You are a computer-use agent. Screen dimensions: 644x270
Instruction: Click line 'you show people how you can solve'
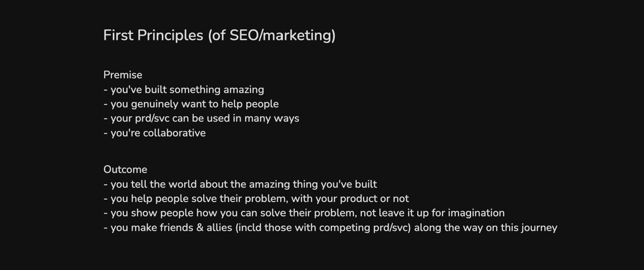point(304,213)
